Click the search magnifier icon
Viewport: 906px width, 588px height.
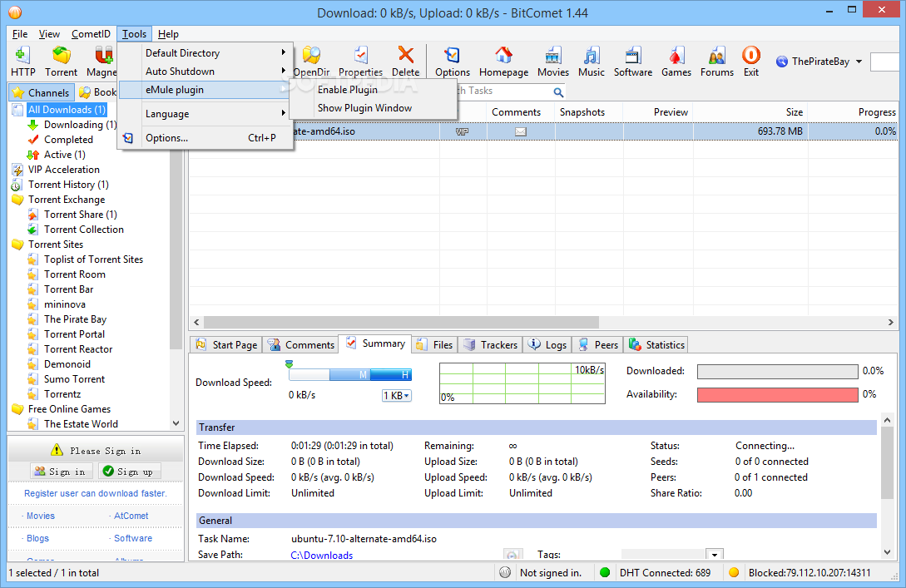tap(558, 91)
